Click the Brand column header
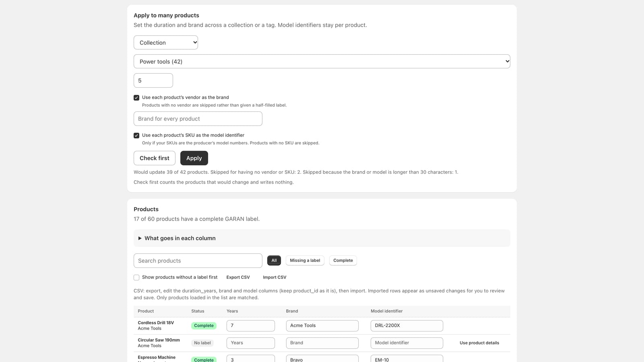This screenshot has width=644, height=362. (292, 311)
